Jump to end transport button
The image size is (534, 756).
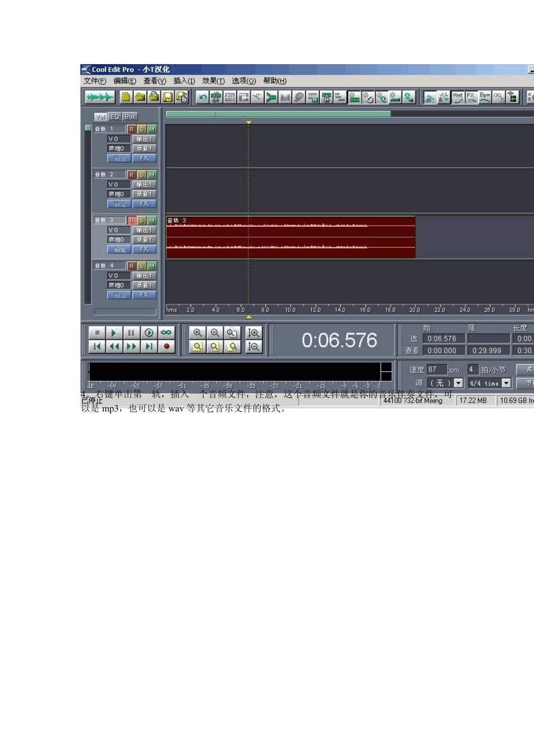pos(148,346)
